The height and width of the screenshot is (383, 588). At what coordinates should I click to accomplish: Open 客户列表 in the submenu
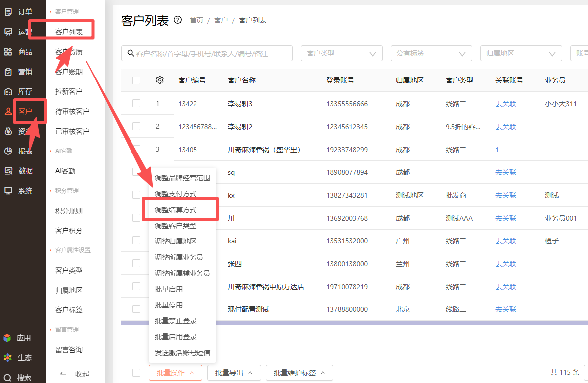click(68, 32)
